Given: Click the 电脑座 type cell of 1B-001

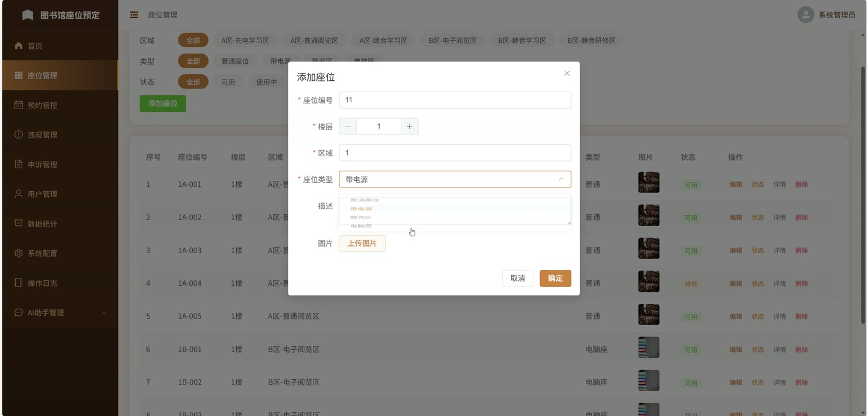Looking at the screenshot, I should [x=596, y=349].
